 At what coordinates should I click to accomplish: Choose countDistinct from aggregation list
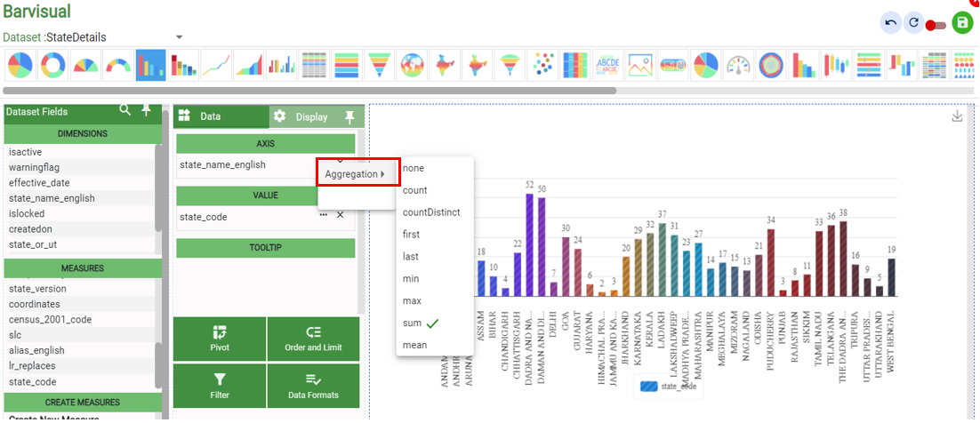click(x=431, y=212)
